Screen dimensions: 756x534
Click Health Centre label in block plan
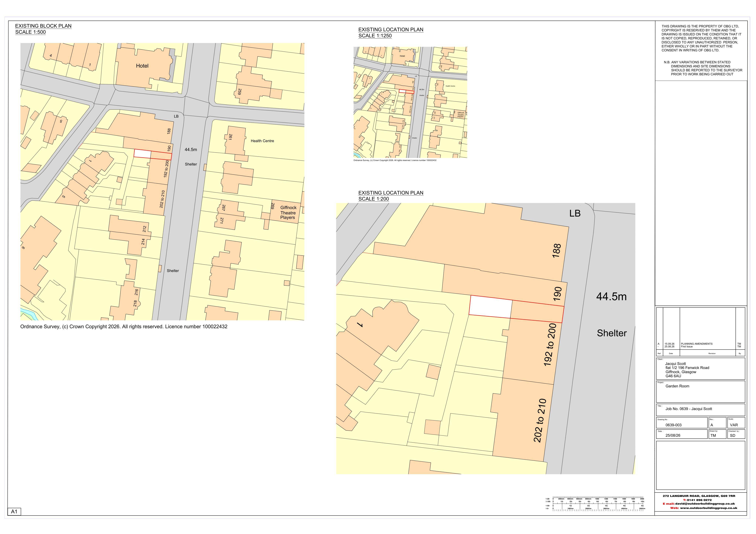click(262, 141)
